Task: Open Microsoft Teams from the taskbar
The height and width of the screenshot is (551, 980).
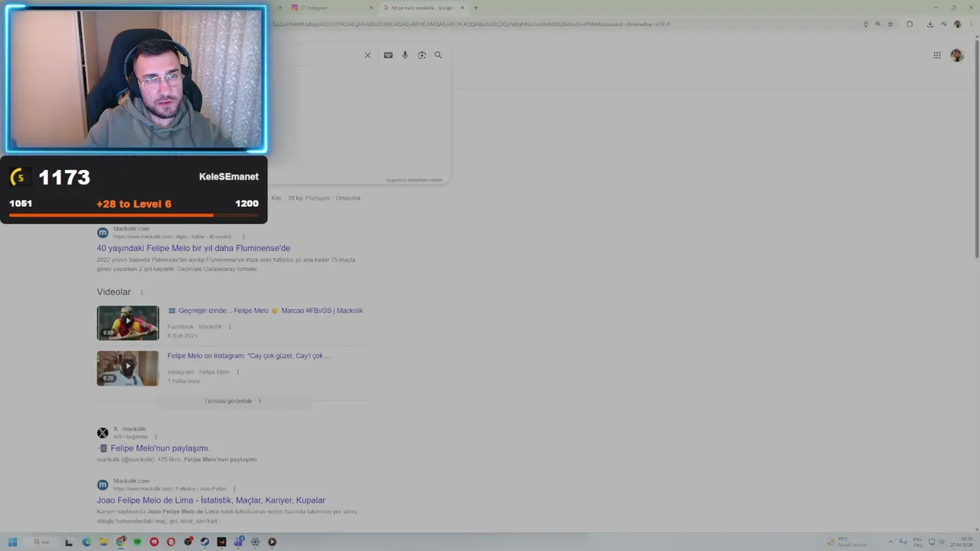Action: pos(239,542)
